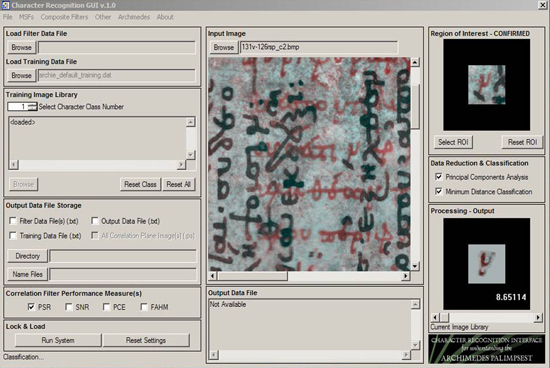Screen dimensions: 550x368
Task: Click the input image filename field
Action: (319, 47)
